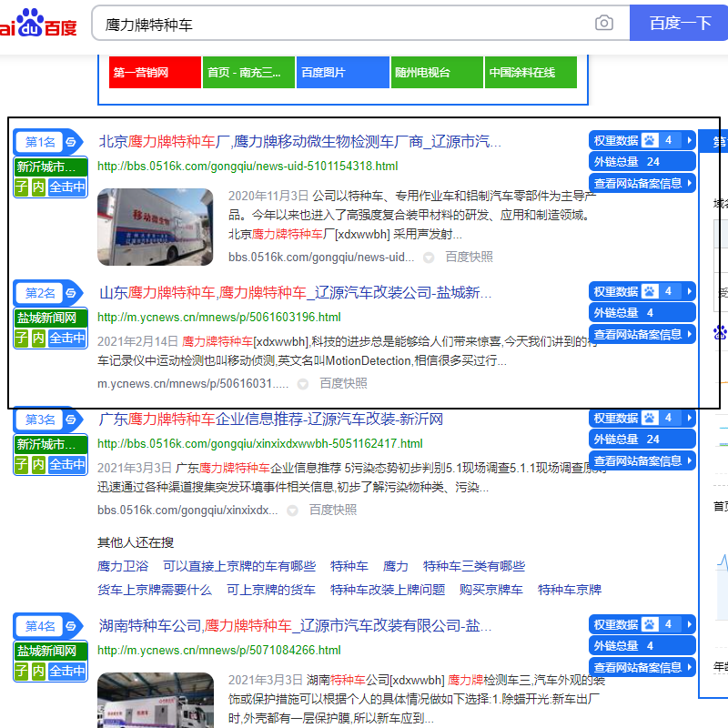728x728 pixels.
Task: Click the paw icon in third result's 权重数据
Action: coord(650,418)
